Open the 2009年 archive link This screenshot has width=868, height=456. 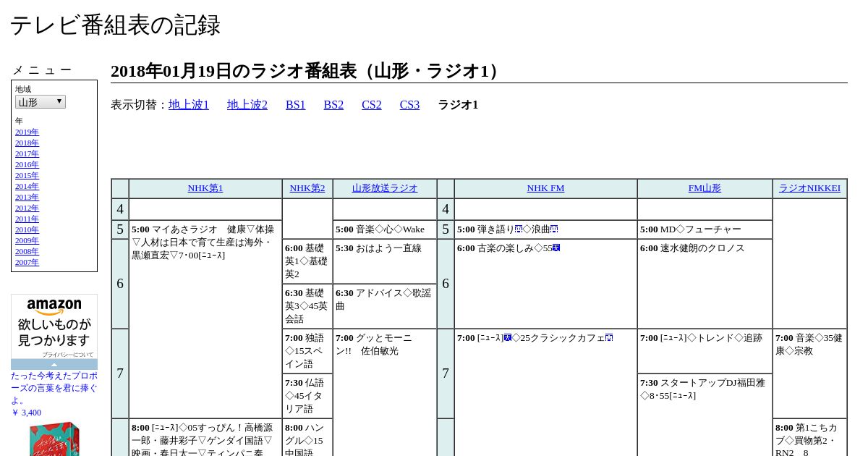[27, 240]
